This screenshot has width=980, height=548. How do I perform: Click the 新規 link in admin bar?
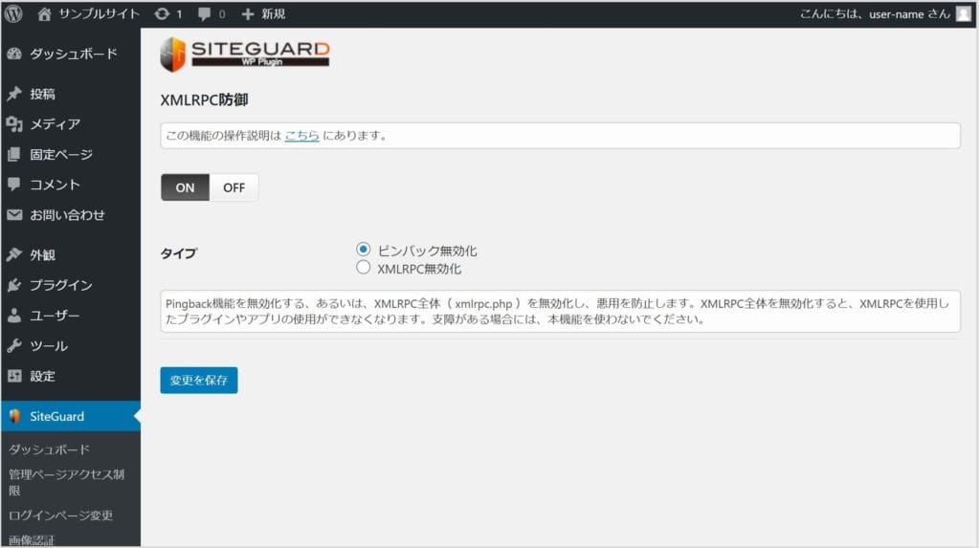[273, 13]
